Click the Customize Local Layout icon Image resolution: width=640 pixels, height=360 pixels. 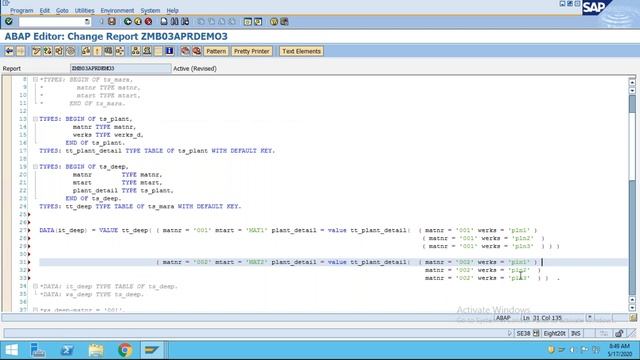coord(284,21)
